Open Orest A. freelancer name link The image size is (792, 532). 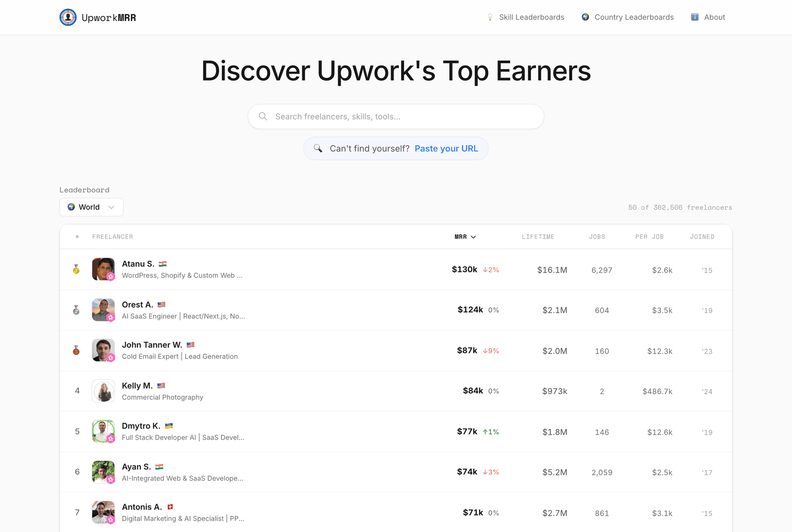click(x=137, y=305)
